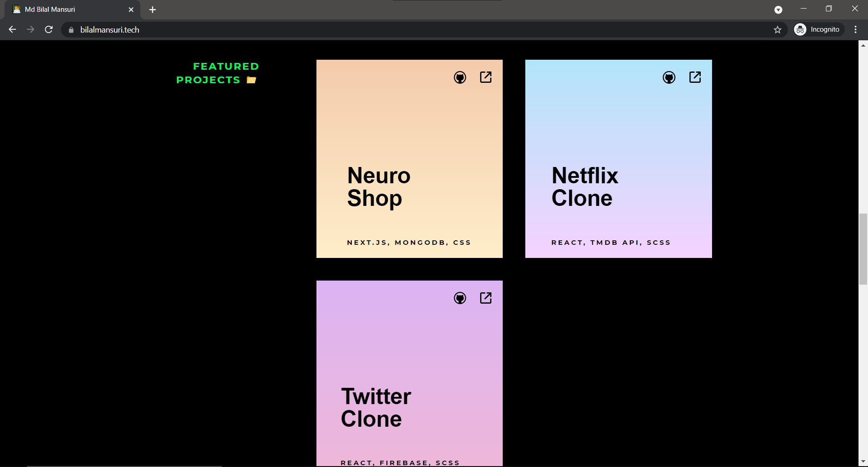Open the Twitter Clone GitHub repository icon
The image size is (868, 467).
[x=460, y=298]
